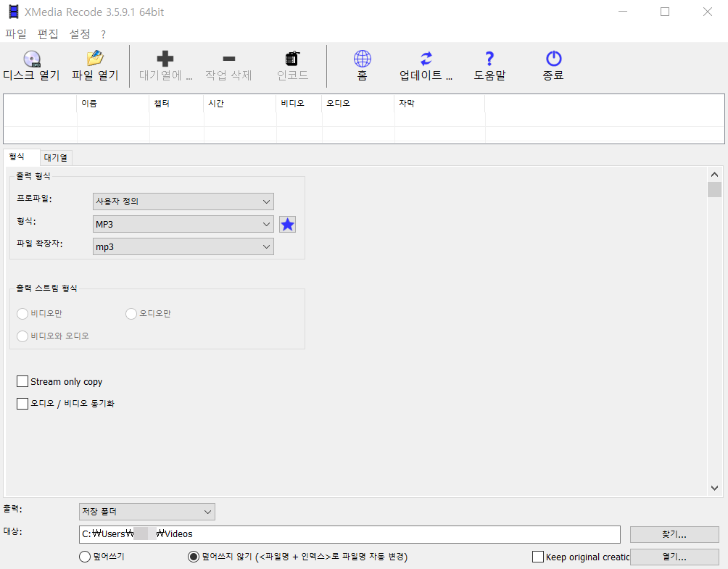Click the 찾기... browse button
The height and width of the screenshot is (569, 728).
[674, 535]
